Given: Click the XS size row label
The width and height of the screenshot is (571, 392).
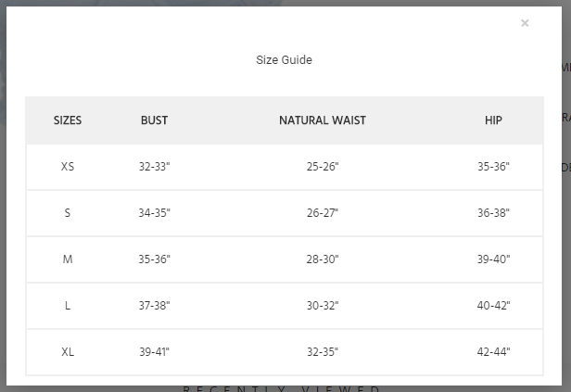Looking at the screenshot, I should tap(68, 167).
